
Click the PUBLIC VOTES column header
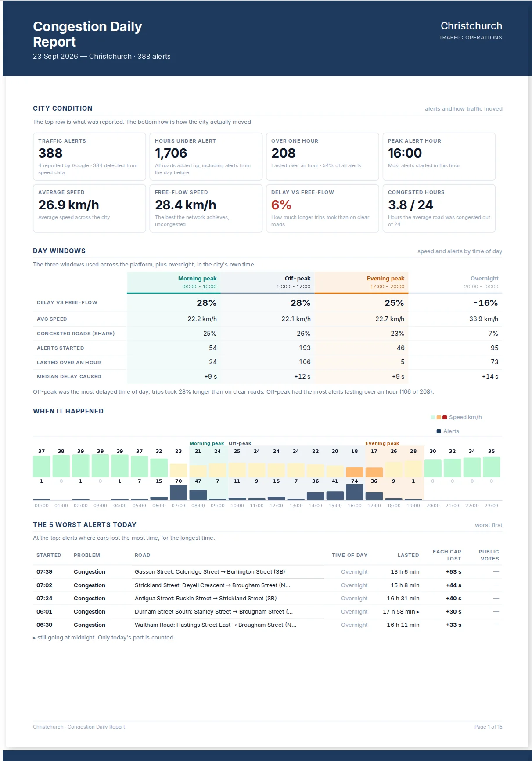tap(489, 555)
